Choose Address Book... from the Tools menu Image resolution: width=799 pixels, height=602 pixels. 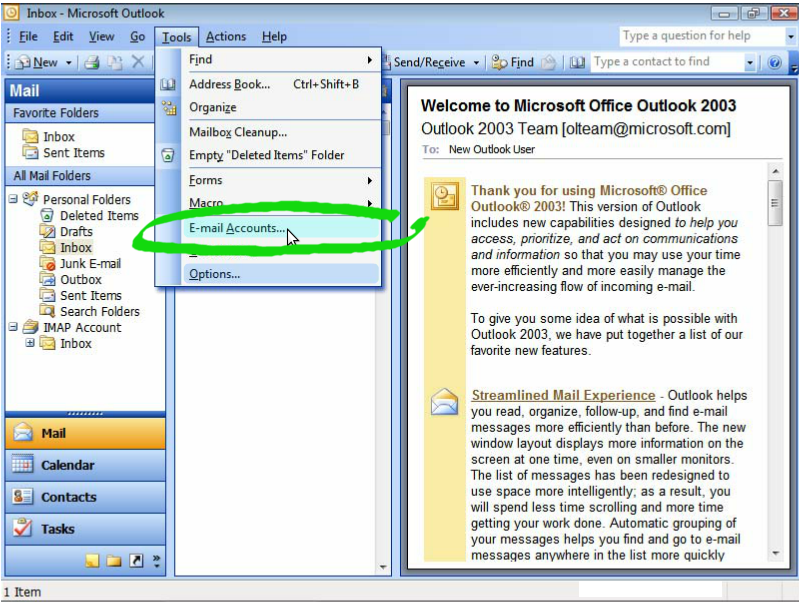[281, 84]
